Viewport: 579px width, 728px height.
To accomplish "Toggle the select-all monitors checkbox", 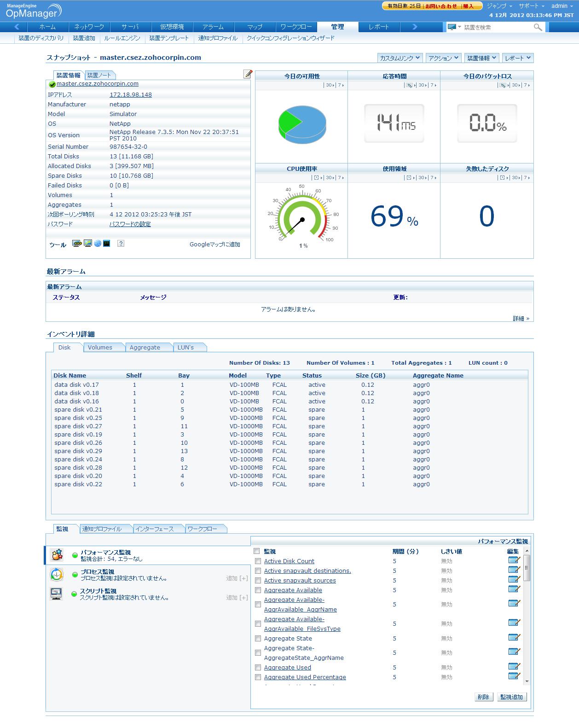I will [257, 551].
